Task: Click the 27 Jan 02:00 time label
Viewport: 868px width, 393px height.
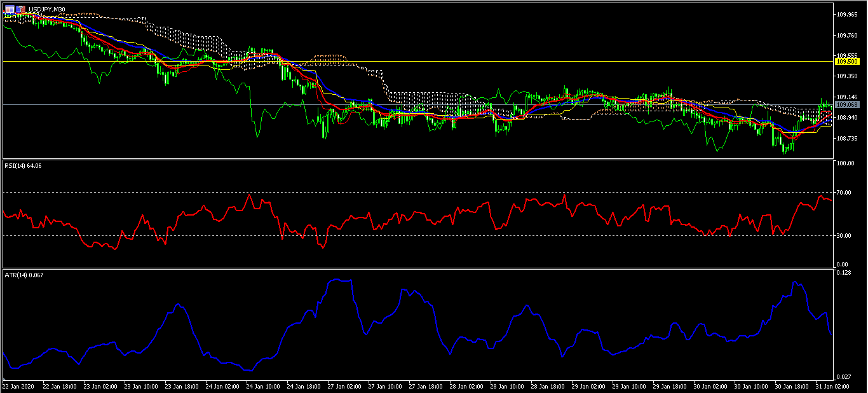Action: pos(344,386)
